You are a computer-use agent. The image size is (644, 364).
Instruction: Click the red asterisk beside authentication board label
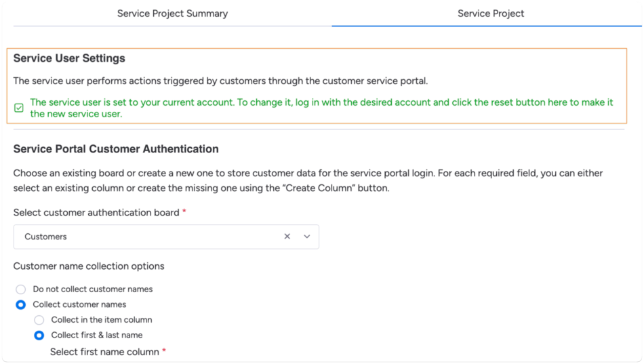tap(184, 212)
